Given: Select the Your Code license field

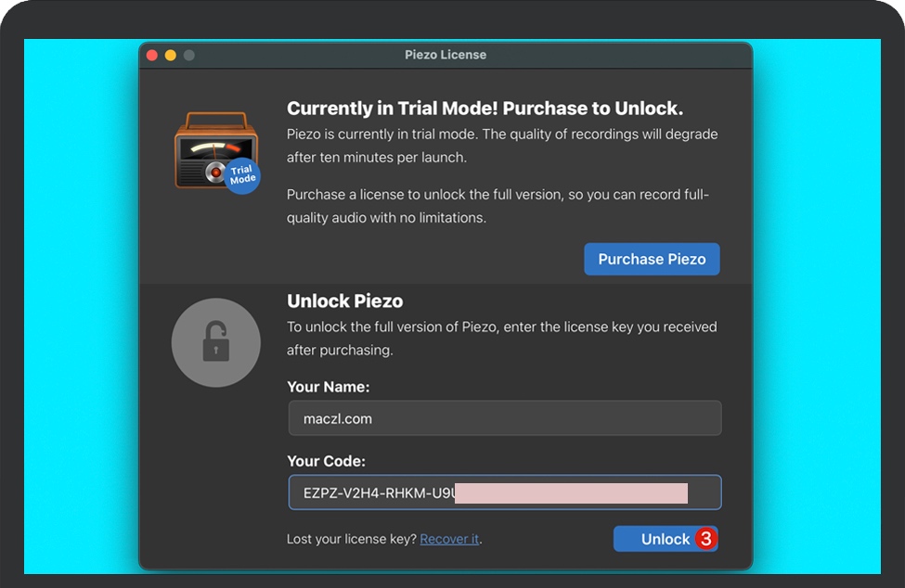Looking at the screenshot, I should [504, 492].
